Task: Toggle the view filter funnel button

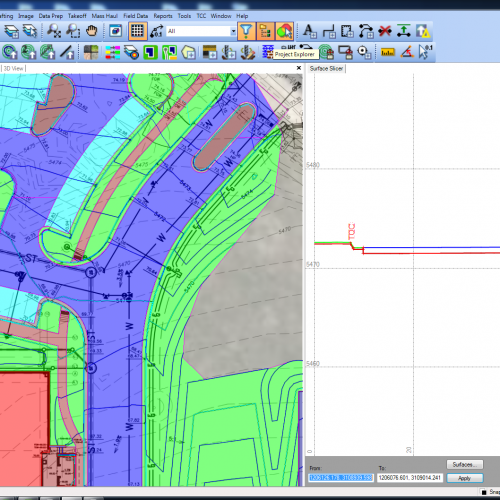Action: pos(246,31)
